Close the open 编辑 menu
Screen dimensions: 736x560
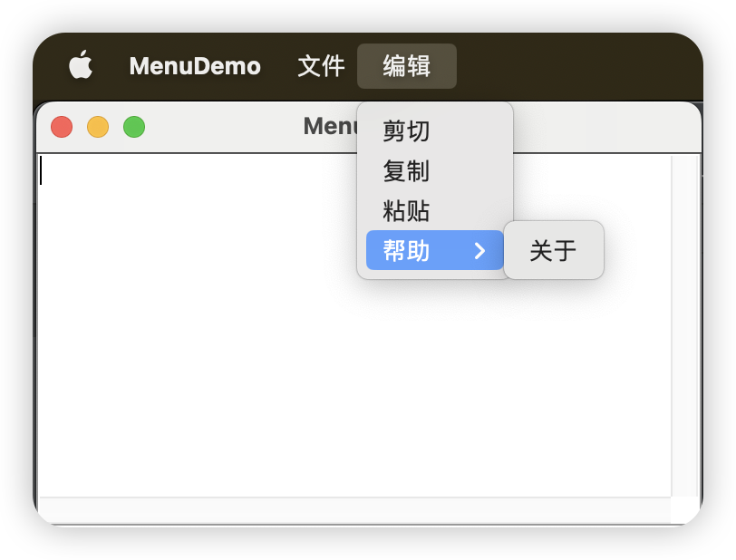coord(406,66)
